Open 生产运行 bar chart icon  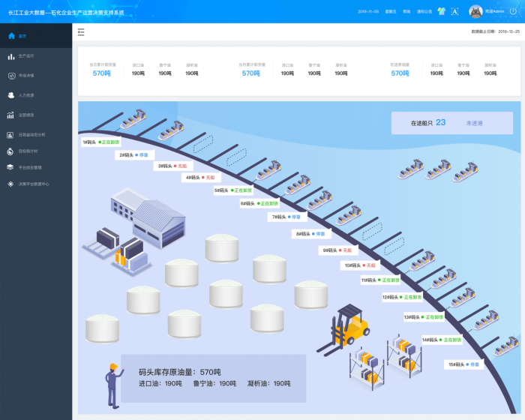click(11, 56)
